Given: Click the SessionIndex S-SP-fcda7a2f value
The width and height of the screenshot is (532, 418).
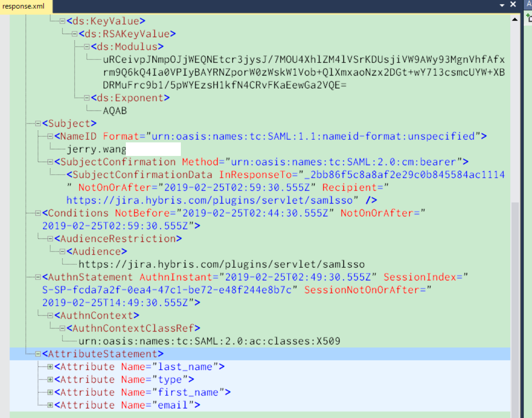Looking at the screenshot, I should (x=167, y=290).
